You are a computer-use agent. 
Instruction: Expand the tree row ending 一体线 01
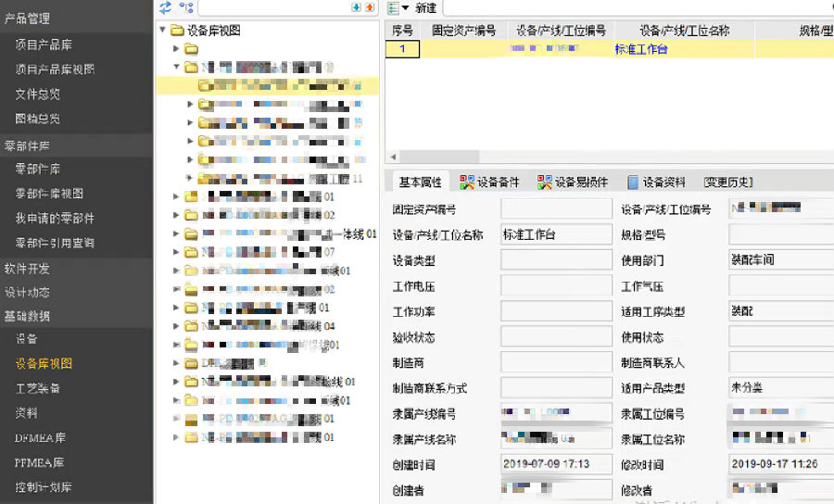pyautogui.click(x=176, y=233)
